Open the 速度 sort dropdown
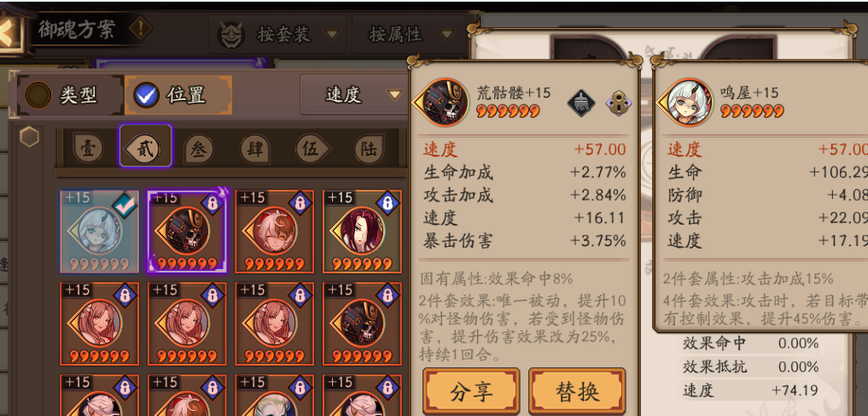Screen dimensions: 868x416 (x=355, y=95)
